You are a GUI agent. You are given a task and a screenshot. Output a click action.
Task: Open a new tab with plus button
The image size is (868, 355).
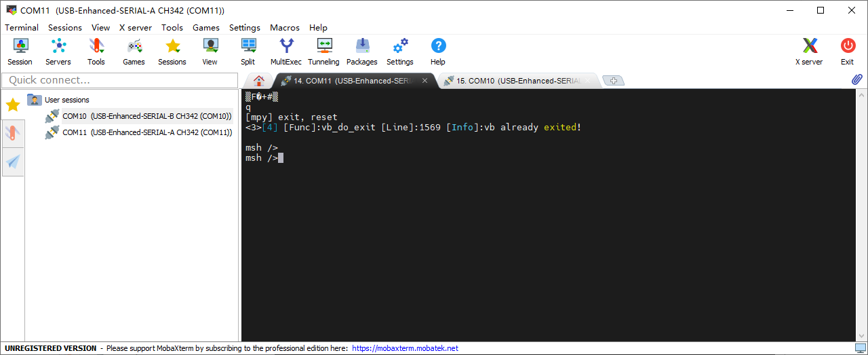(x=613, y=81)
